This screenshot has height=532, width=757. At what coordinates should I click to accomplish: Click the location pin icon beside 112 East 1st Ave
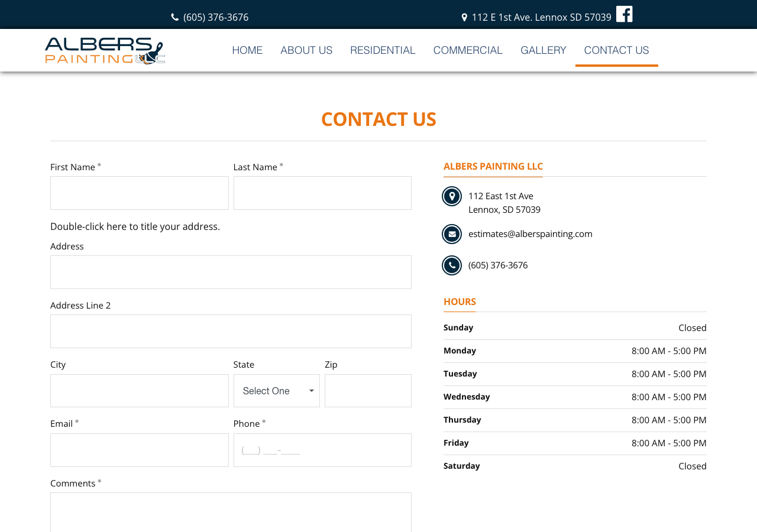tap(452, 196)
